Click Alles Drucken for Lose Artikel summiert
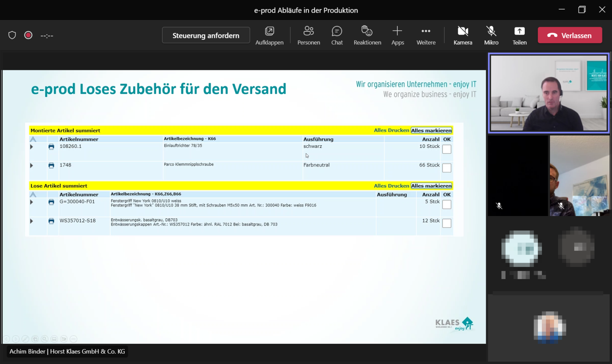 click(x=391, y=186)
